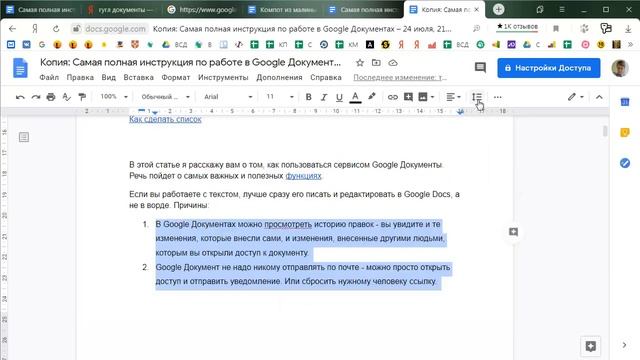Reload the page with refresh icon
Screen dimensions: 640x360
pos(56,29)
